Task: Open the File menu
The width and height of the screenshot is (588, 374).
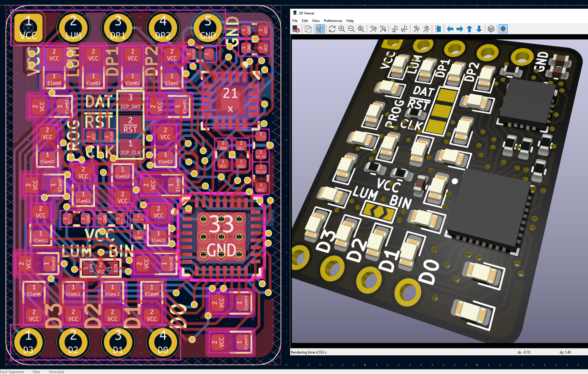Action: [295, 21]
